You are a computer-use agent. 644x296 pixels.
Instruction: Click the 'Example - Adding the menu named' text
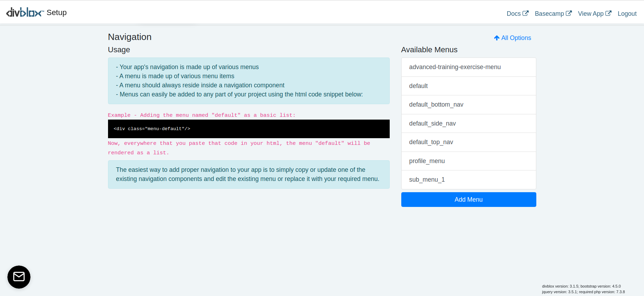click(x=202, y=115)
